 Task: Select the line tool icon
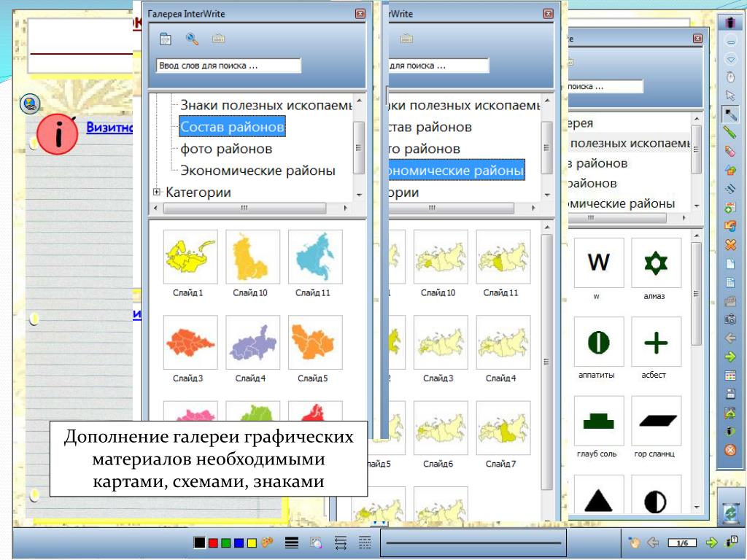(x=730, y=189)
